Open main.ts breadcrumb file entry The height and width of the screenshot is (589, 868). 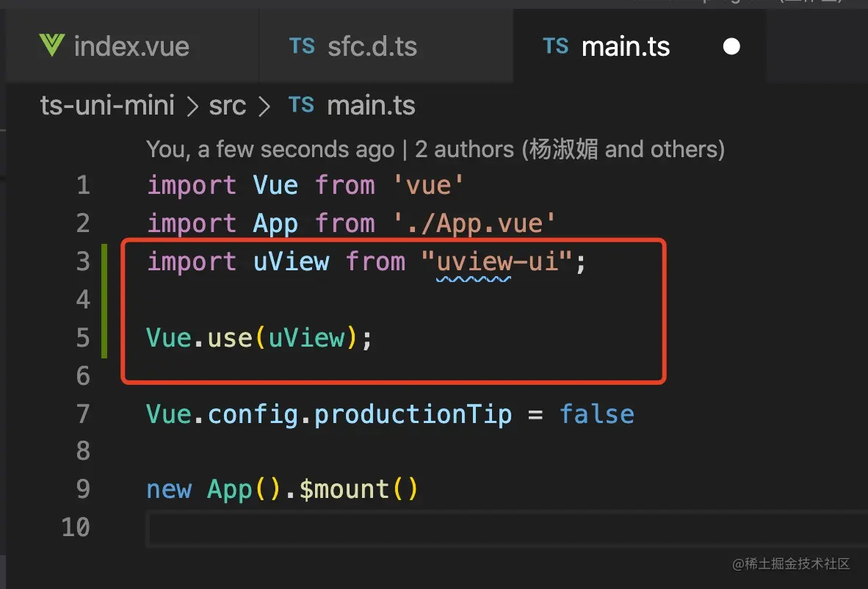click(x=371, y=106)
